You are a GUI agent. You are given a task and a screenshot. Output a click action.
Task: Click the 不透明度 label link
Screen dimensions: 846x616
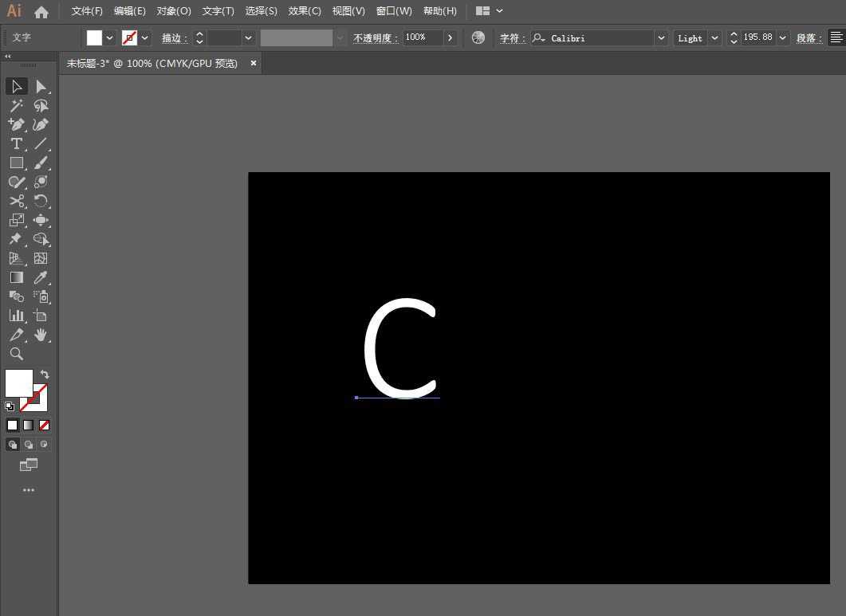click(376, 37)
